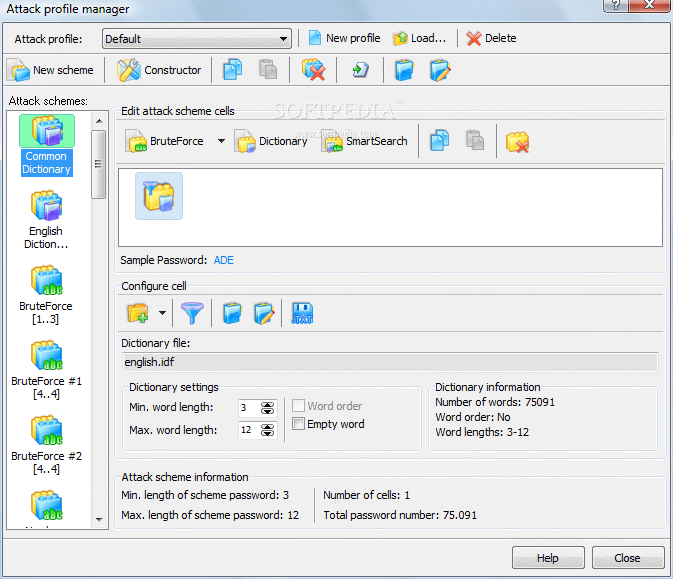Click the paste cell icon in the cell toolbar
The height and width of the screenshot is (579, 673).
click(475, 141)
